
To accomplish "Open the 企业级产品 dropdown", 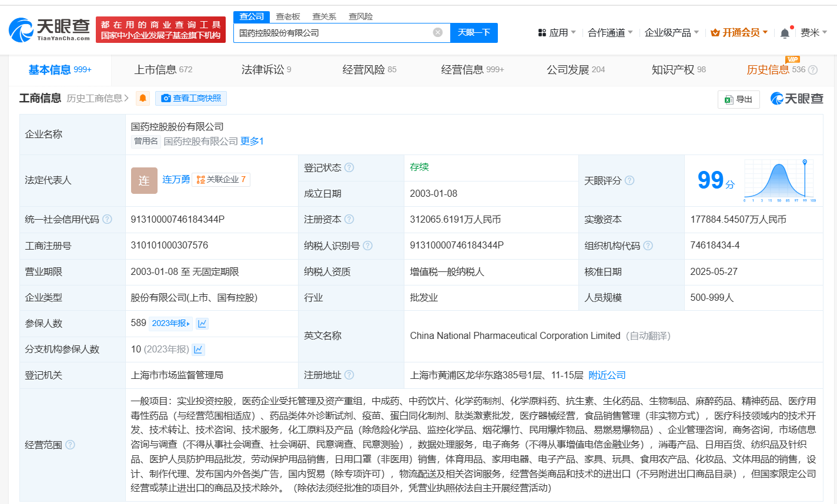I will click(671, 33).
